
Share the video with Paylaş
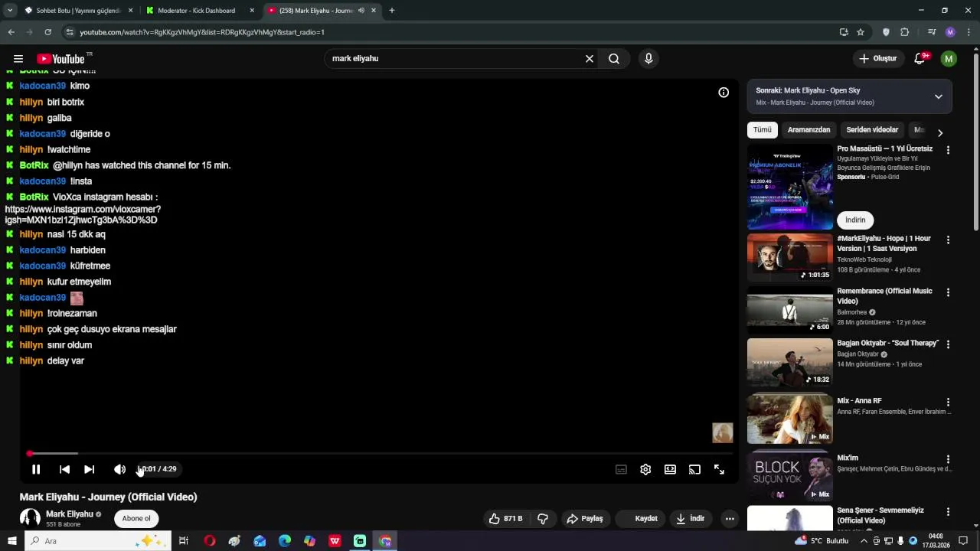tap(585, 519)
